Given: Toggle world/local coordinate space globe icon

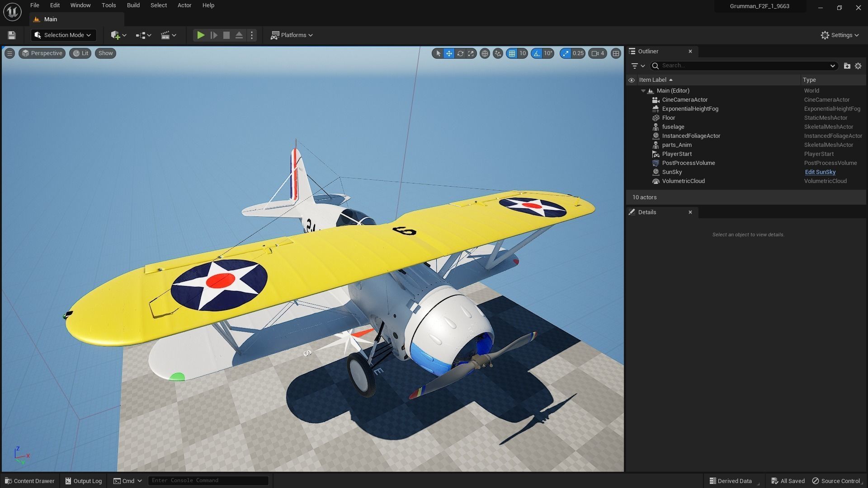Looking at the screenshot, I should pyautogui.click(x=485, y=53).
